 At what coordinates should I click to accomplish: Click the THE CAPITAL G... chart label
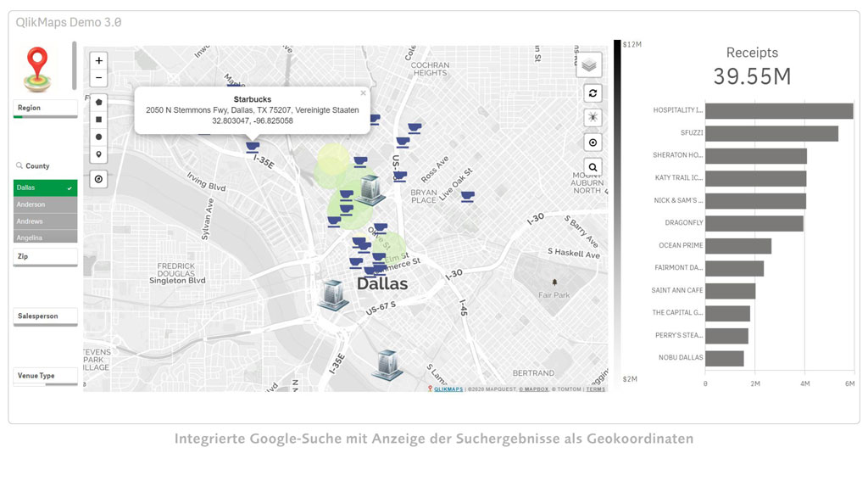(677, 312)
